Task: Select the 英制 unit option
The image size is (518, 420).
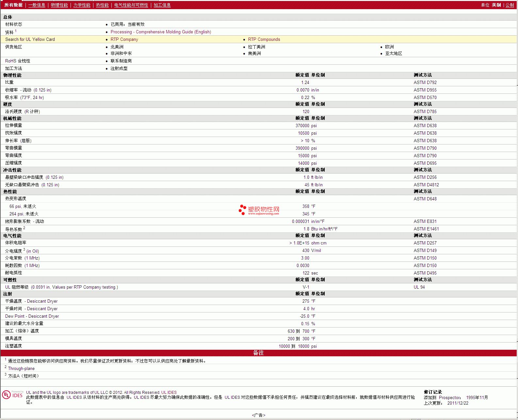Action: (x=496, y=5)
